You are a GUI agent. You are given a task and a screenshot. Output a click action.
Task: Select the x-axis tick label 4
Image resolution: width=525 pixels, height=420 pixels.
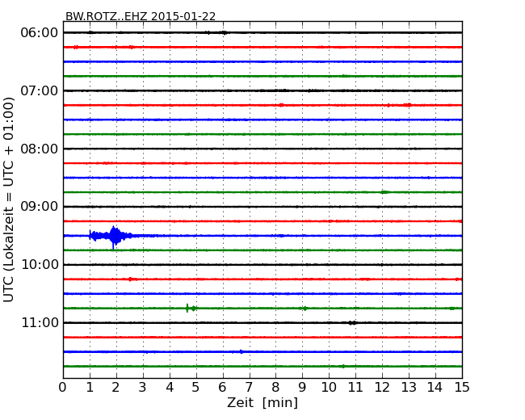click(x=170, y=388)
